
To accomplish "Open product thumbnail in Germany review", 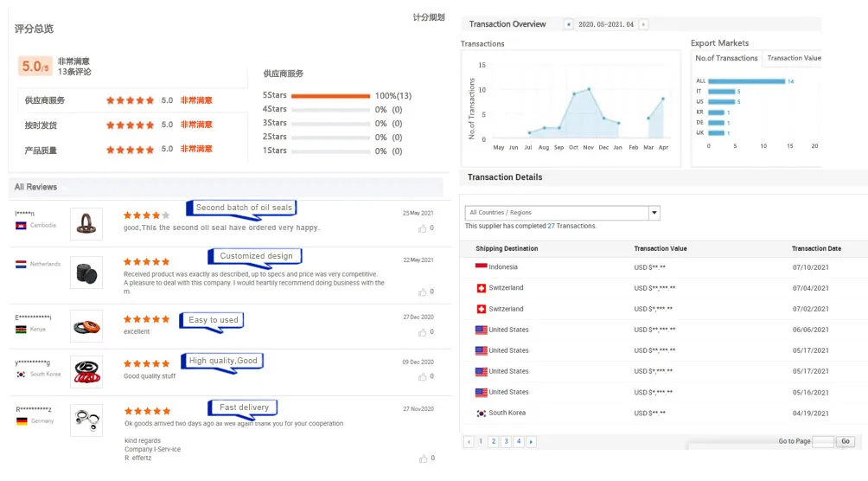I will point(86,420).
